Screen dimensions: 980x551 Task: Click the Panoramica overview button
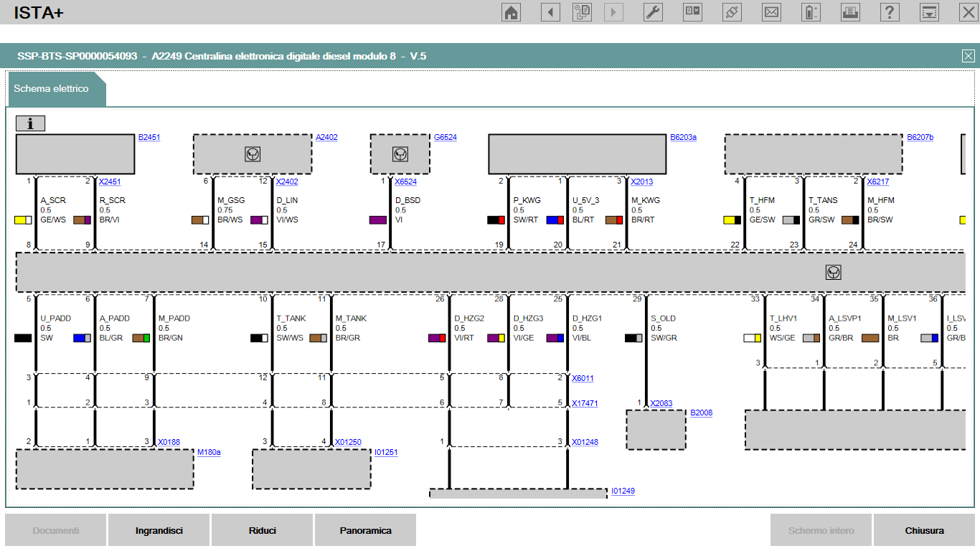365,531
